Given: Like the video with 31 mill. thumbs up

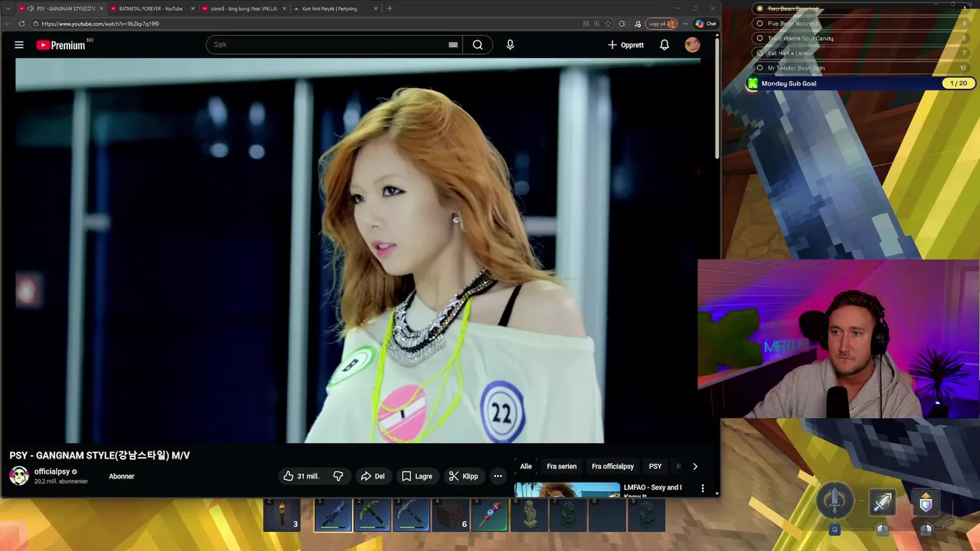Looking at the screenshot, I should point(301,476).
